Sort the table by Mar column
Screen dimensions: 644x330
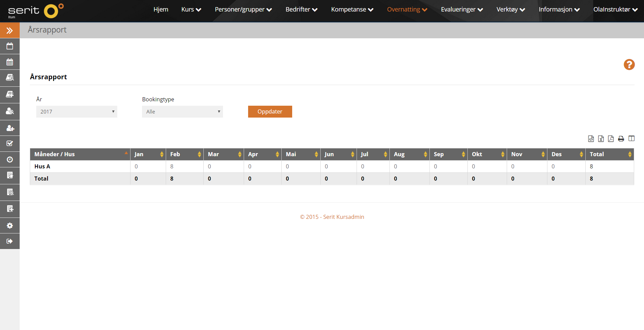(x=224, y=154)
